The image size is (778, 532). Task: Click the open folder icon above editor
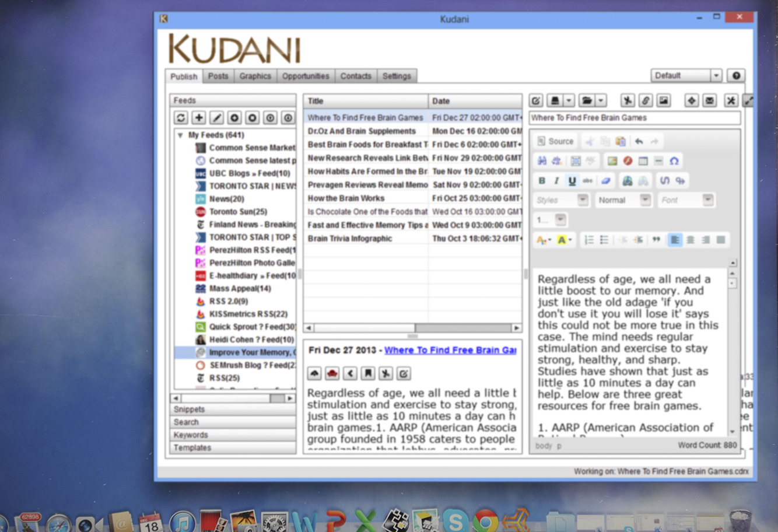tap(587, 101)
